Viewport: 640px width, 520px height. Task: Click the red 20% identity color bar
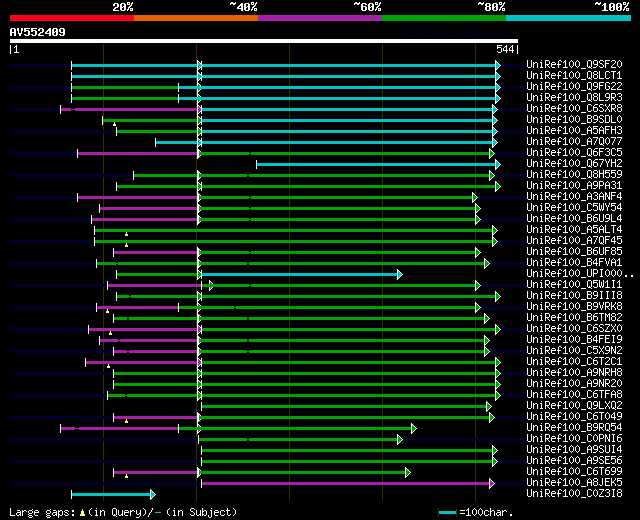[72, 18]
